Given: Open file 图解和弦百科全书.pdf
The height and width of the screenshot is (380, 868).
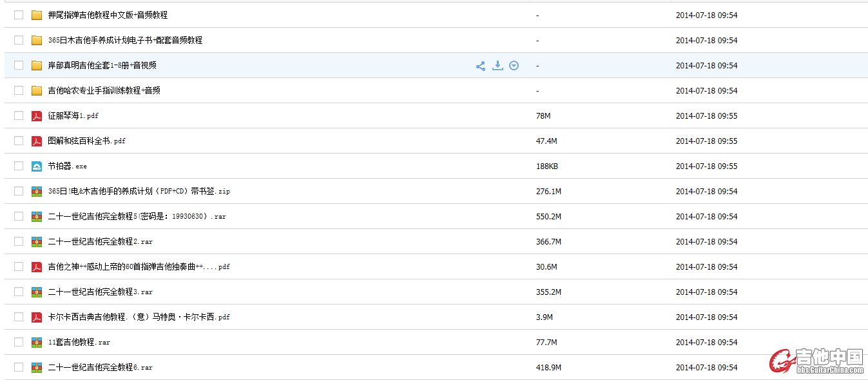Looking at the screenshot, I should (86, 141).
